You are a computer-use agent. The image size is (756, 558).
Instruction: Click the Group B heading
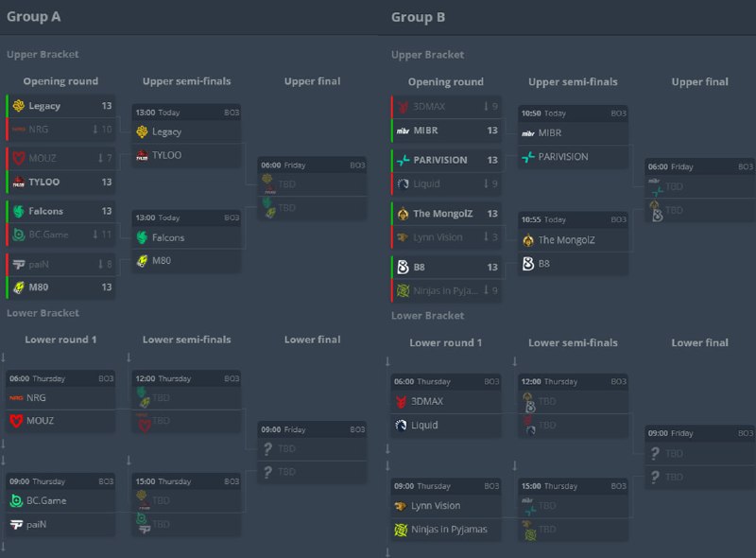click(x=418, y=17)
